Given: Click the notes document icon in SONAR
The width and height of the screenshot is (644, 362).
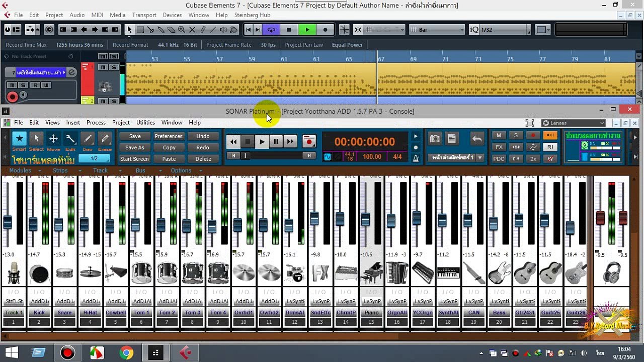Looking at the screenshot, I should tap(451, 139).
